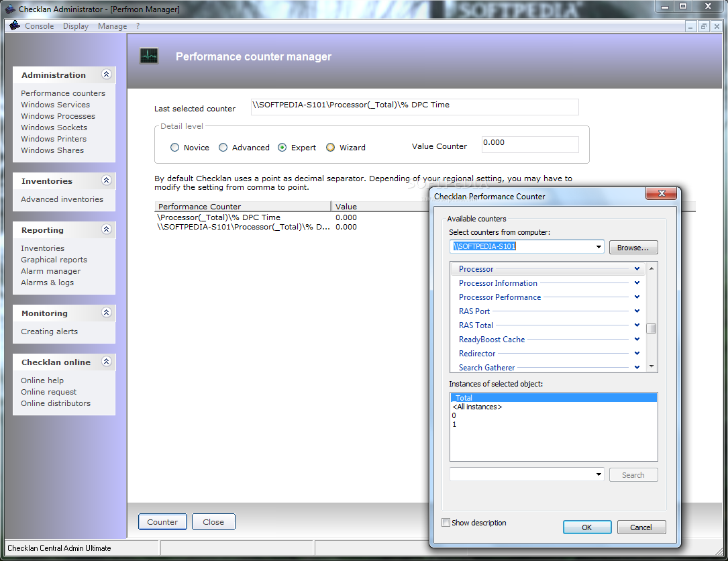Open Performance counters link
This screenshot has width=728, height=561.
(x=63, y=93)
